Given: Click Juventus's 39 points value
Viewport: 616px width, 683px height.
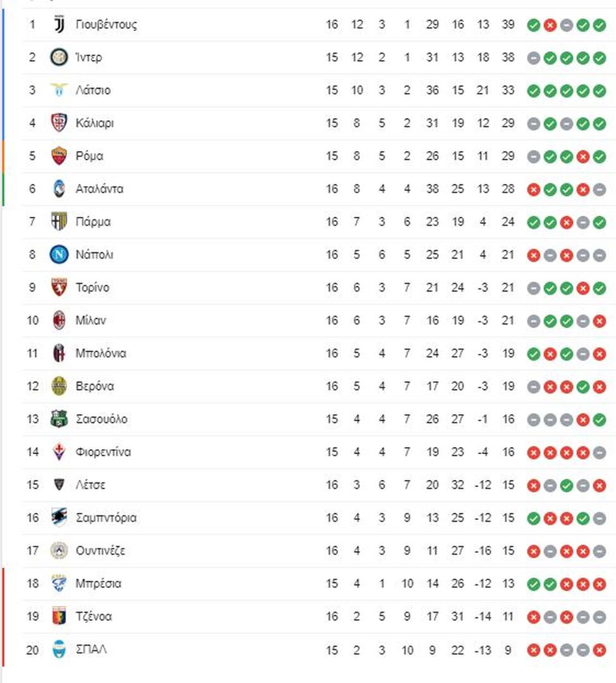Looking at the screenshot, I should [508, 25].
